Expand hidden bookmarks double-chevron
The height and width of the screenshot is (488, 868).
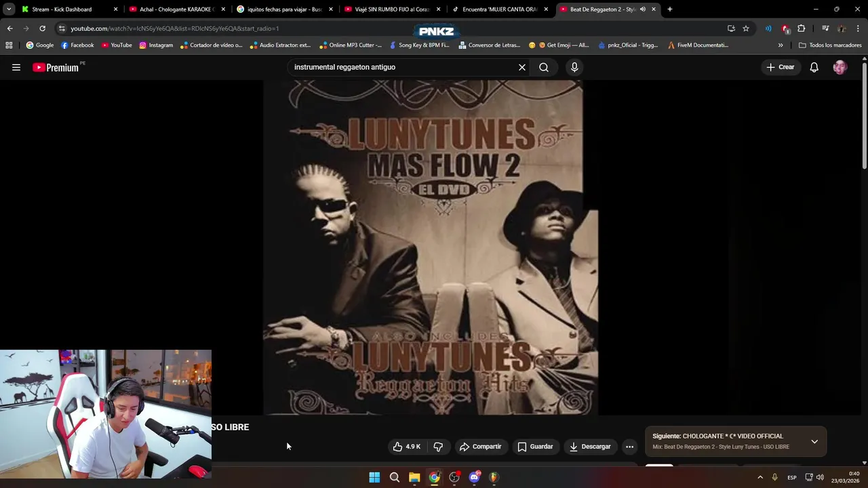[x=781, y=45]
